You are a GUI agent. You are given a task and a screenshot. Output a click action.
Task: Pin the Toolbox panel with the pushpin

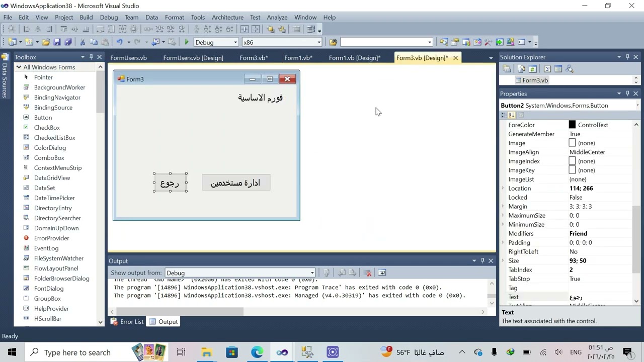pos(91,57)
